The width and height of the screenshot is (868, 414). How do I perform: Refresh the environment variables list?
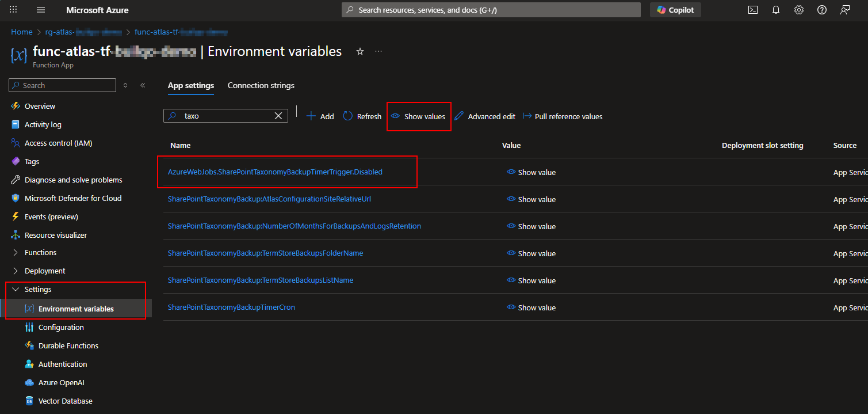click(362, 116)
